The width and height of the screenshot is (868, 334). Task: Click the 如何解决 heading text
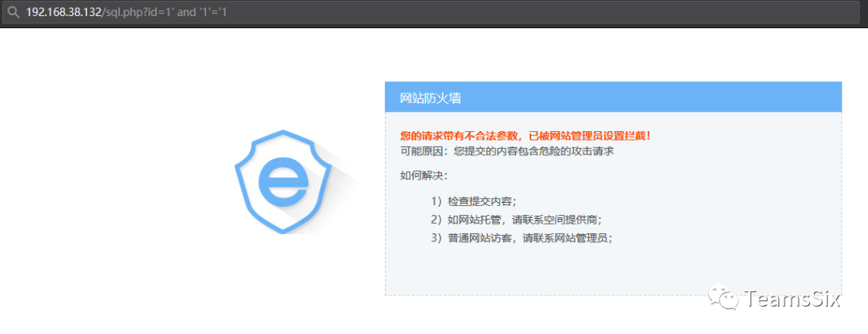tap(424, 175)
